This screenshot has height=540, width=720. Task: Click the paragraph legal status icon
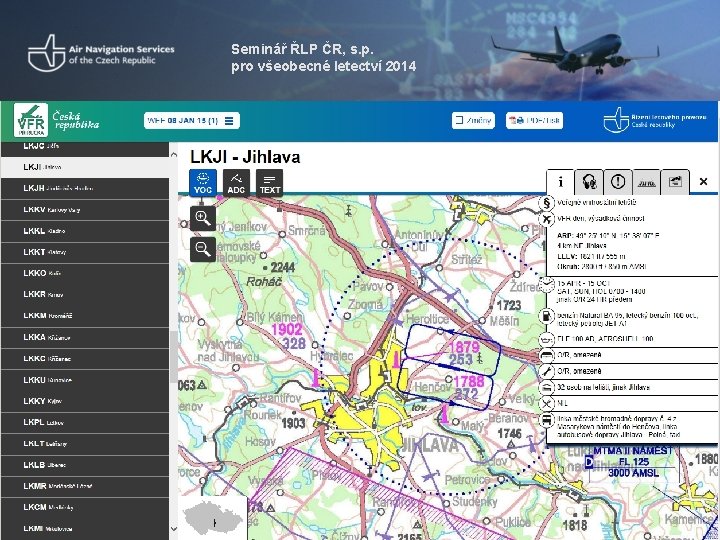click(x=546, y=202)
